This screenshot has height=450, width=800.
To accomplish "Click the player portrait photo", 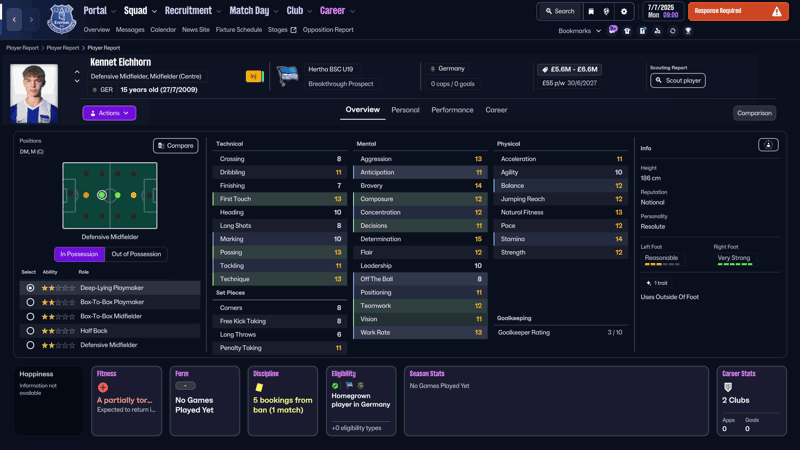I will tap(34, 93).
